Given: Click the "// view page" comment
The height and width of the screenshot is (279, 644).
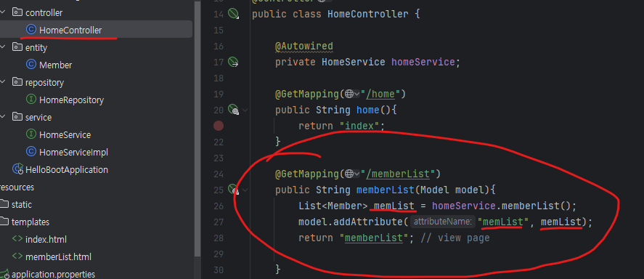Looking at the screenshot, I should point(455,238).
